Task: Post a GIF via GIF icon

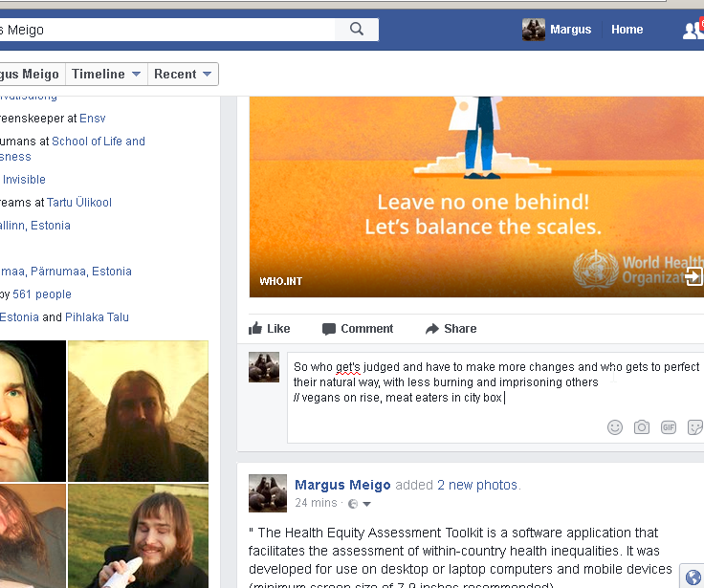Action: point(668,426)
